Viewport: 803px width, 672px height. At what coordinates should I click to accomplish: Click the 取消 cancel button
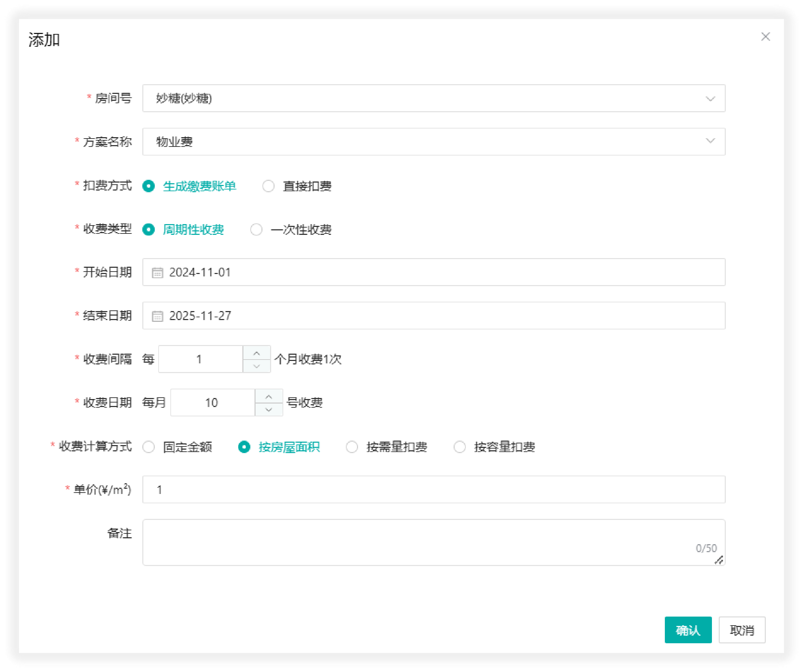point(742,629)
